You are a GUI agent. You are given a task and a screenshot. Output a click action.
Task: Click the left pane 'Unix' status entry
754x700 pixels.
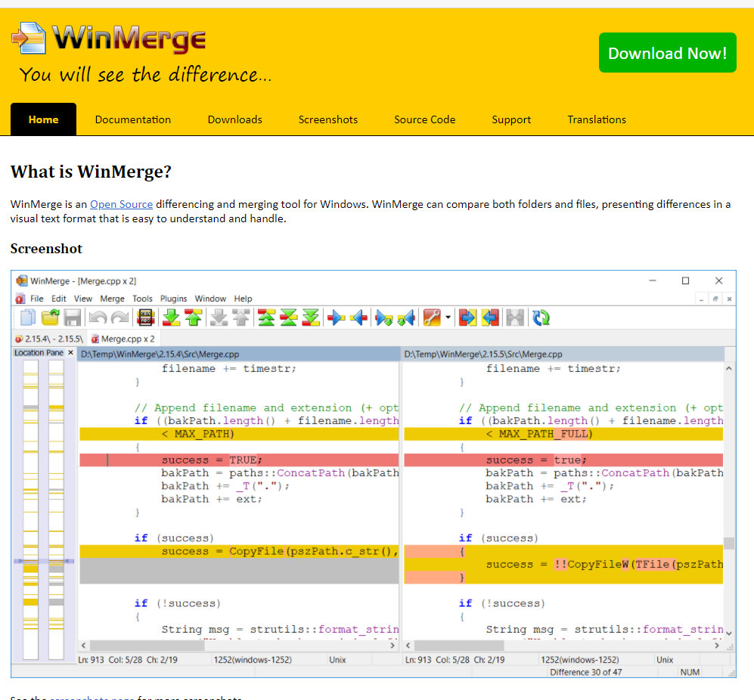pyautogui.click(x=337, y=660)
